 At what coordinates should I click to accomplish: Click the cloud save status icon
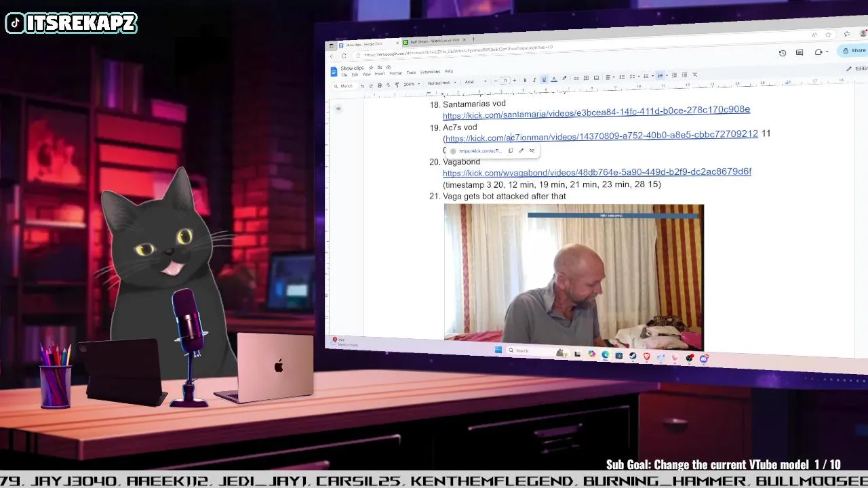point(388,67)
